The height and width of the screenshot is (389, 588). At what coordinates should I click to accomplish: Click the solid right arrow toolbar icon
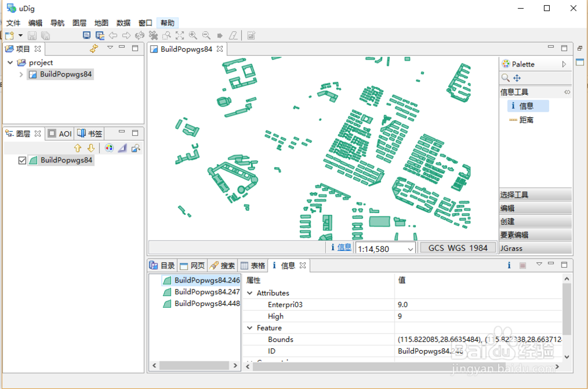(220, 36)
